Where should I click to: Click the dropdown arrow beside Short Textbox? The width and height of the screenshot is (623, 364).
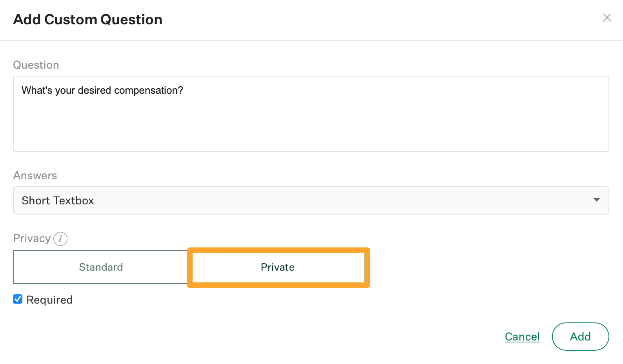(596, 200)
